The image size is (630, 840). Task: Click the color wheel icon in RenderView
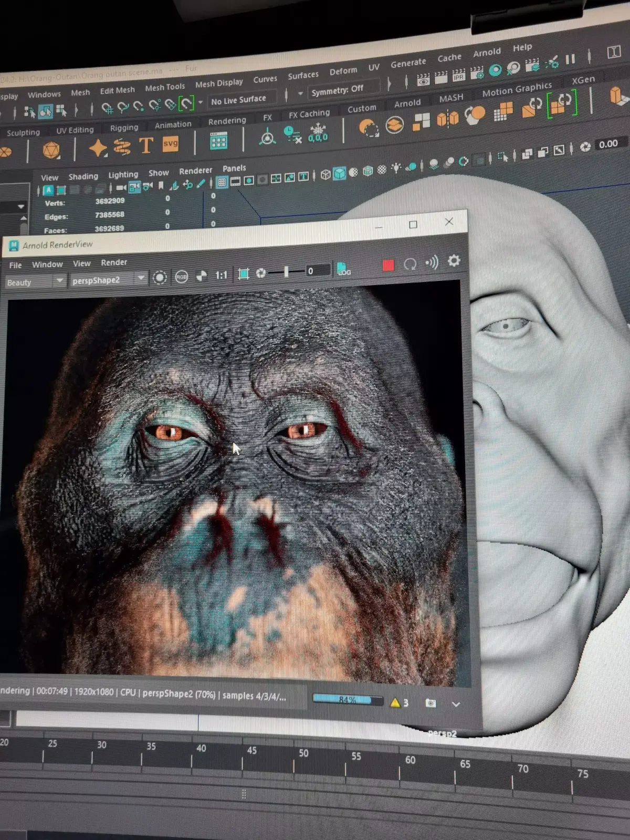point(202,276)
